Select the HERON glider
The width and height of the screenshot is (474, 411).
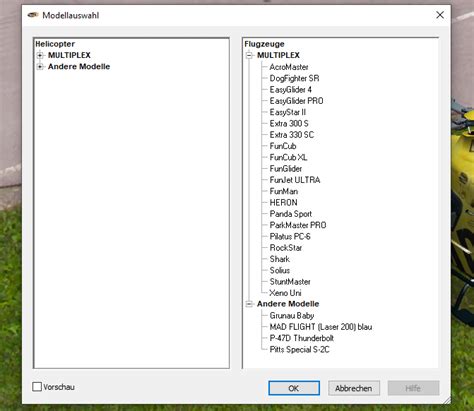coord(283,203)
